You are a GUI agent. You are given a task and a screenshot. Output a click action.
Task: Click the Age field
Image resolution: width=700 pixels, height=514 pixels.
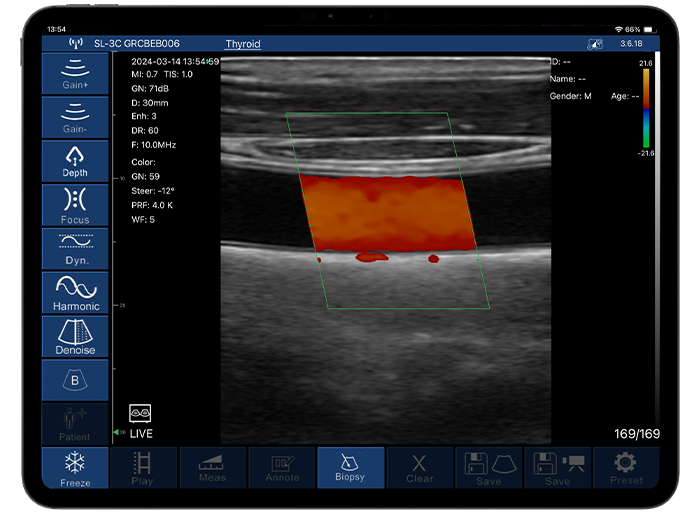[x=625, y=96]
